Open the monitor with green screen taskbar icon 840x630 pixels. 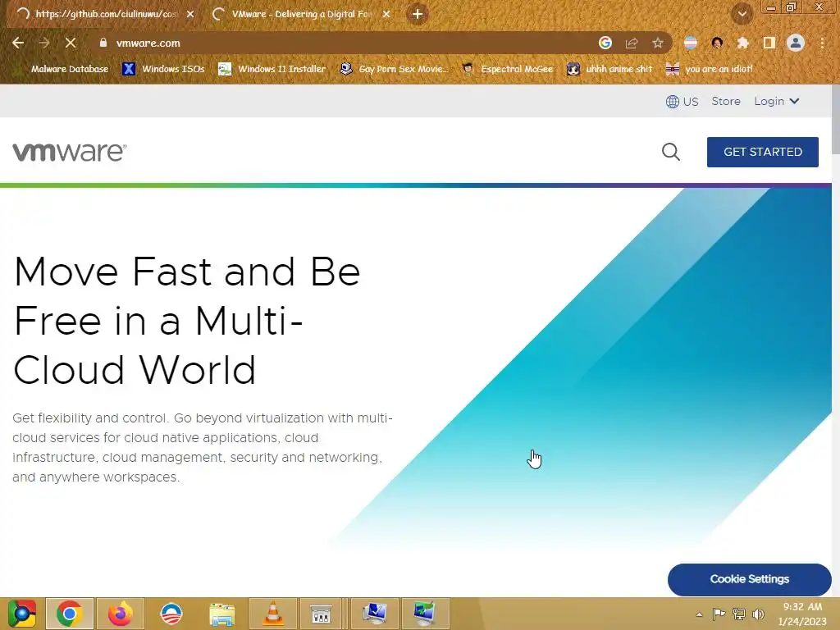tap(425, 614)
